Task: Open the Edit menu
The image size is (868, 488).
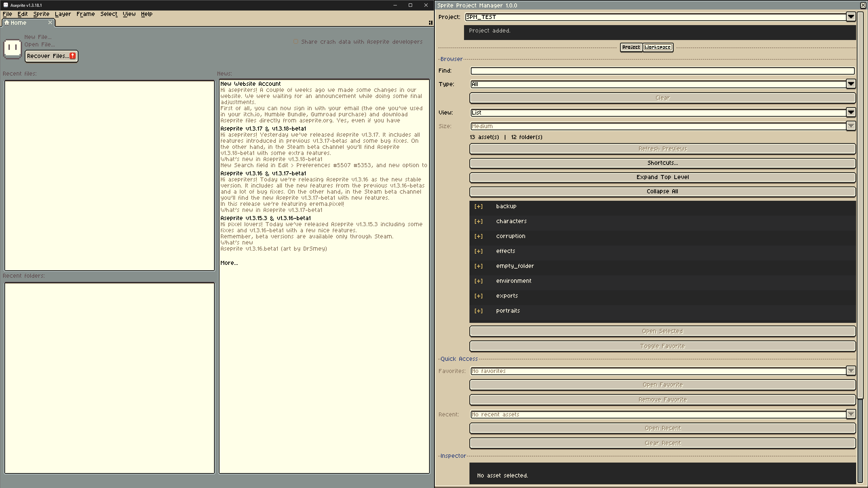Action: pyautogui.click(x=23, y=14)
